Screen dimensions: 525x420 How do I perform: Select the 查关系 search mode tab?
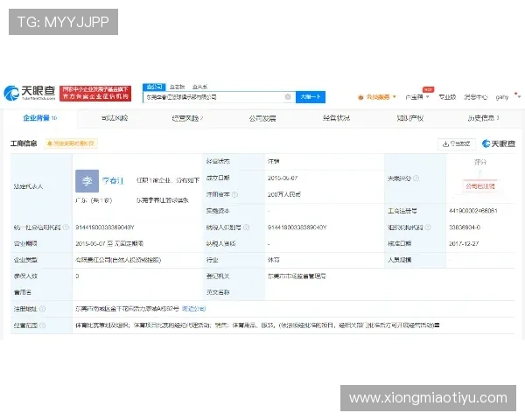pos(199,87)
